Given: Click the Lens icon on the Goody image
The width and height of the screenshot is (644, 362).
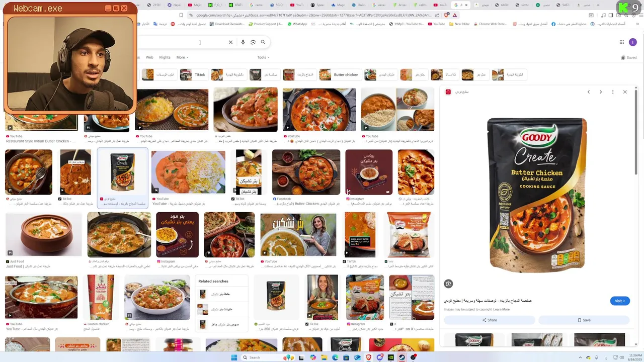Looking at the screenshot, I should pyautogui.click(x=448, y=284).
